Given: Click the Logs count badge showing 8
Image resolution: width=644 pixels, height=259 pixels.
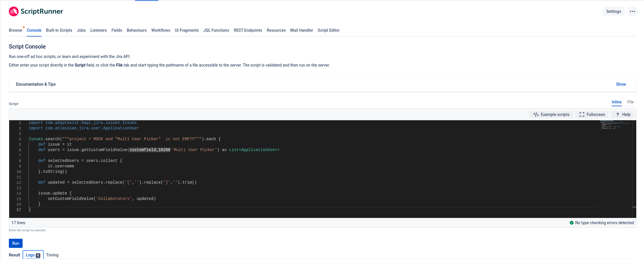Looking at the screenshot, I should tap(38, 255).
